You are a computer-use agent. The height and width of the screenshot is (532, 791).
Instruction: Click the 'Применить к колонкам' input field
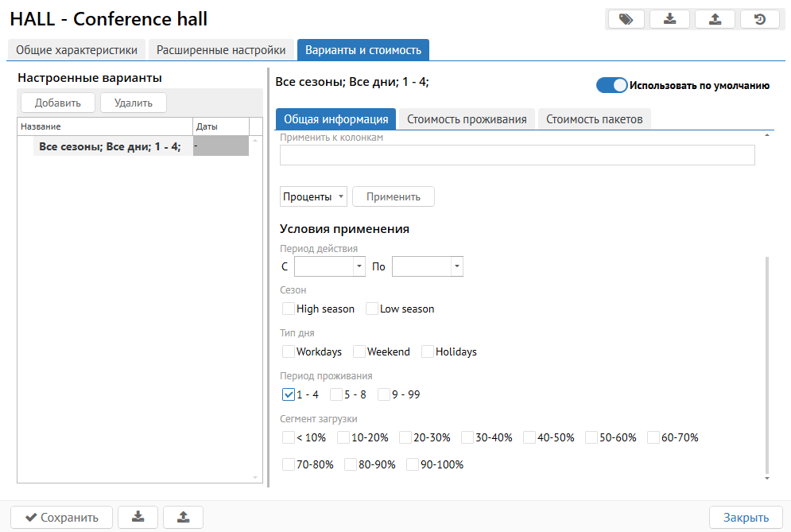coord(517,155)
